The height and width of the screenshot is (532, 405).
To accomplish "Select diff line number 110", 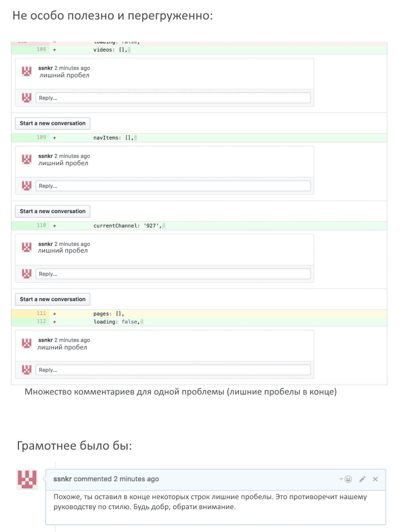I will 41,225.
